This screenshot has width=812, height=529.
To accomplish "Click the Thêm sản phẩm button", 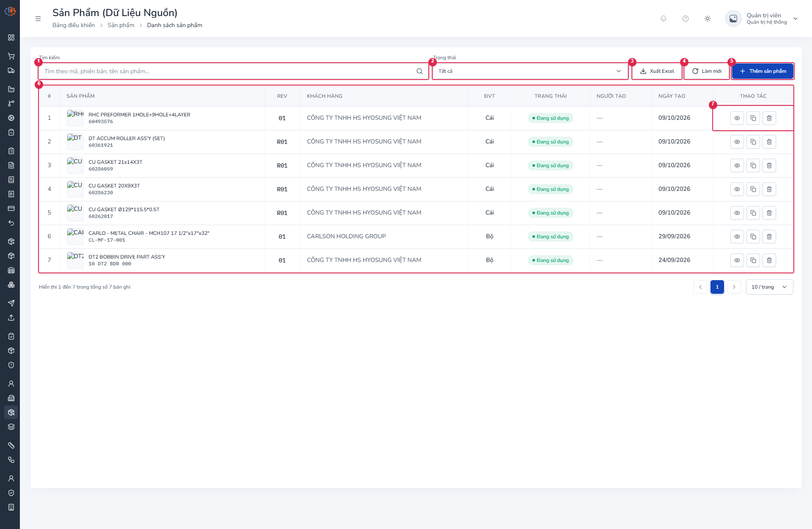I will (763, 71).
